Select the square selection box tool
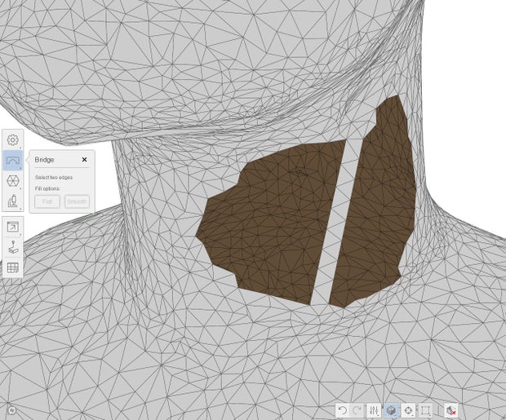This screenshot has height=420, width=506. [x=425, y=410]
